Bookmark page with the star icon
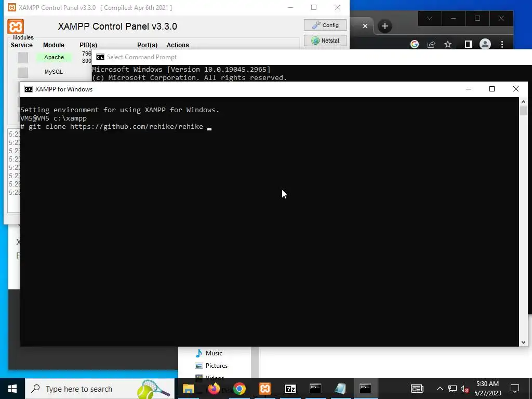Viewport: 532px width, 399px height. pos(448,44)
